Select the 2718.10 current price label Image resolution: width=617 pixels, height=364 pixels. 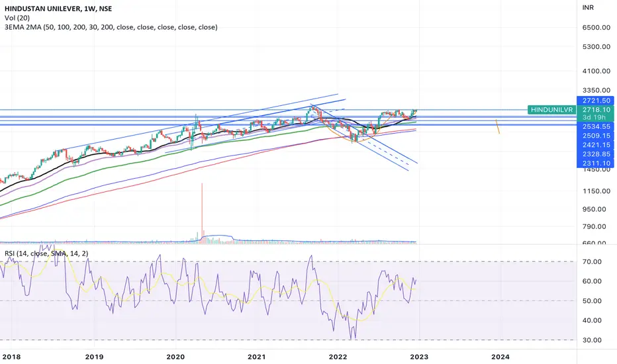tap(596, 110)
